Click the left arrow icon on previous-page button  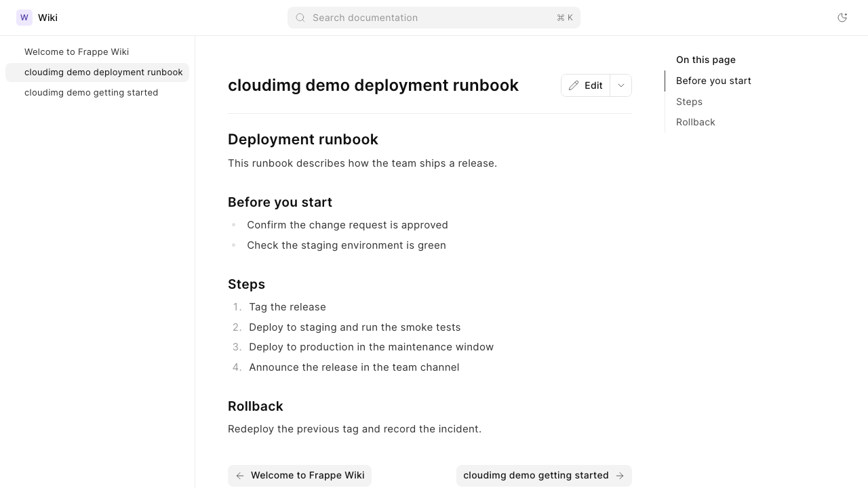pyautogui.click(x=239, y=476)
